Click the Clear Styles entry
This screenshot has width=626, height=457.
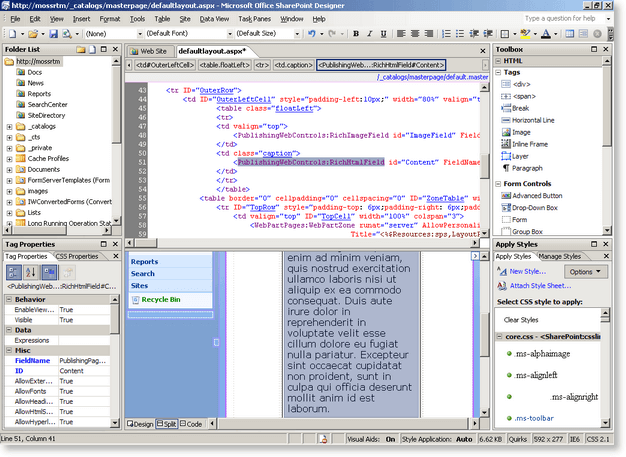click(521, 320)
